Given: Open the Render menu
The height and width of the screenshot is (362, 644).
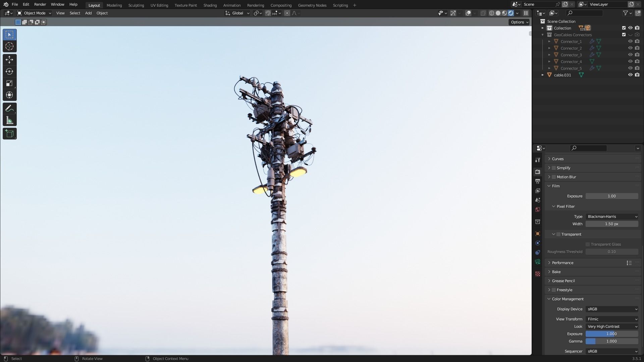Looking at the screenshot, I should [x=40, y=4].
